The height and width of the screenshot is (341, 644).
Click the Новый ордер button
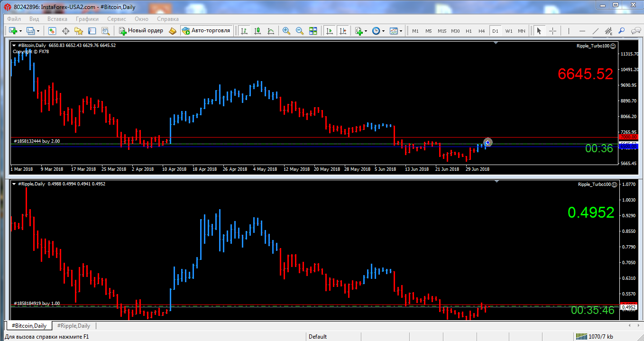pyautogui.click(x=141, y=31)
